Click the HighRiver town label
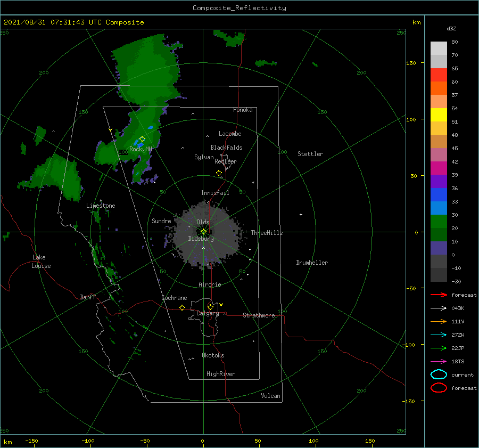479x448 pixels. (221, 374)
